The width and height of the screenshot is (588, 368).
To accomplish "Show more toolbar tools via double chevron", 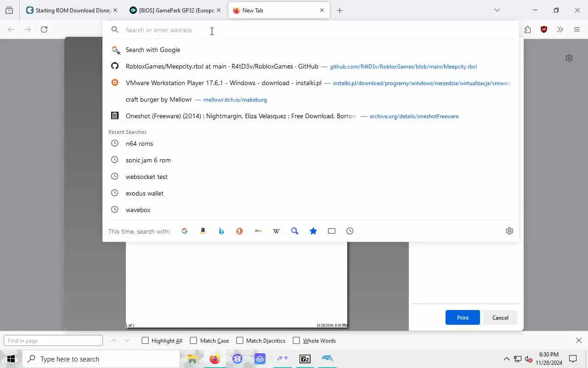I will tap(560, 29).
